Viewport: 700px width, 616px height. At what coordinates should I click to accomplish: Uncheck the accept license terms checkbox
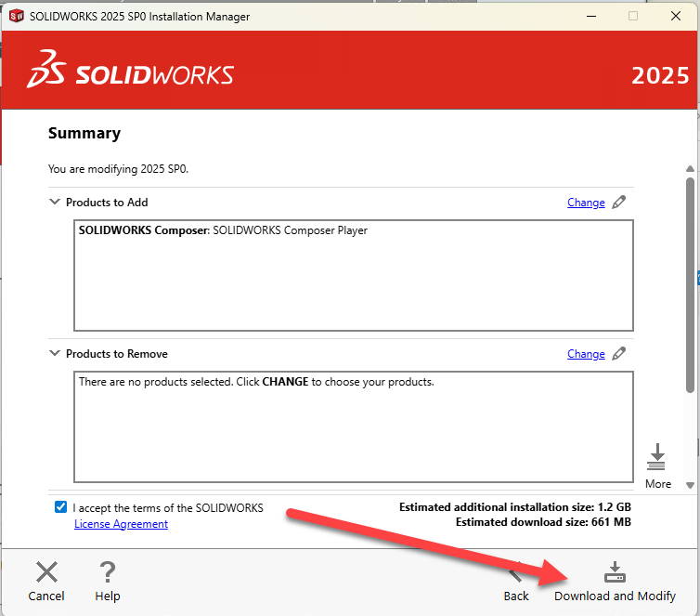(60, 507)
